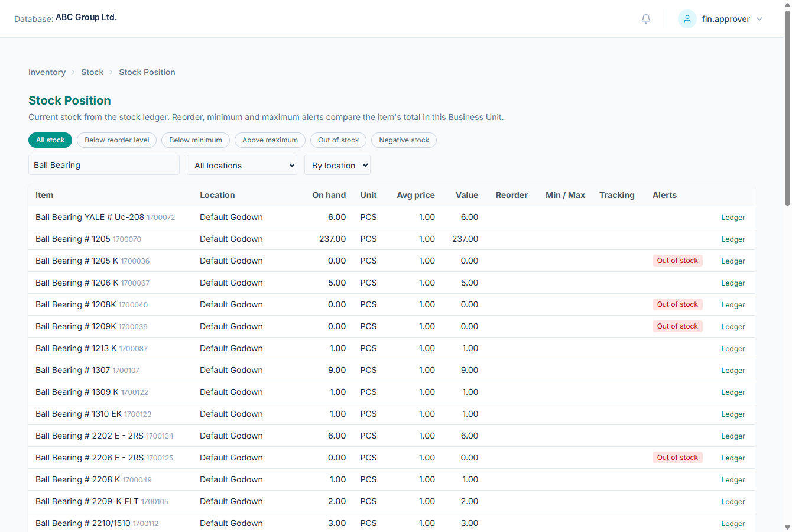This screenshot has width=792, height=532.
Task: Open Ledger for Ball Bearing # 2208 K
Action: (733, 480)
